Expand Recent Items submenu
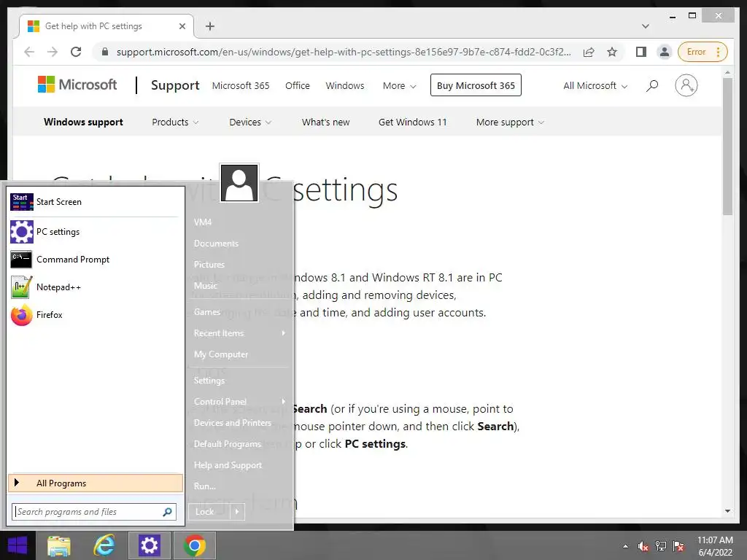The width and height of the screenshot is (747, 560). point(239,332)
